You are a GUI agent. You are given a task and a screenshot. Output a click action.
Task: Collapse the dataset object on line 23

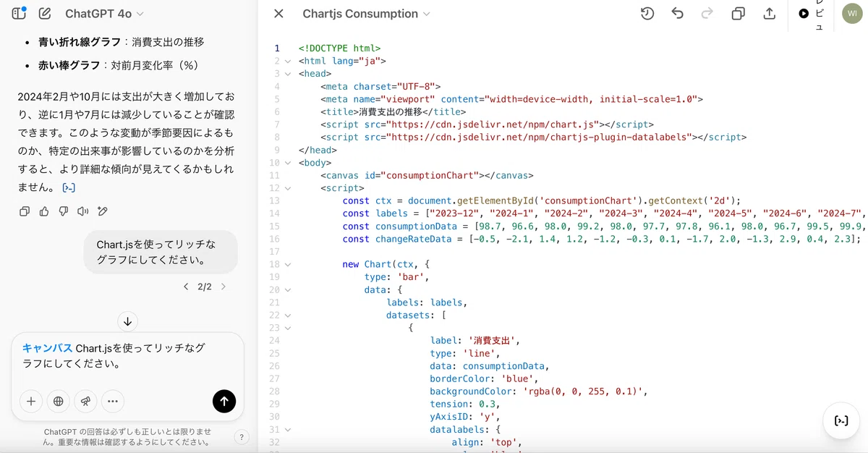coord(288,328)
